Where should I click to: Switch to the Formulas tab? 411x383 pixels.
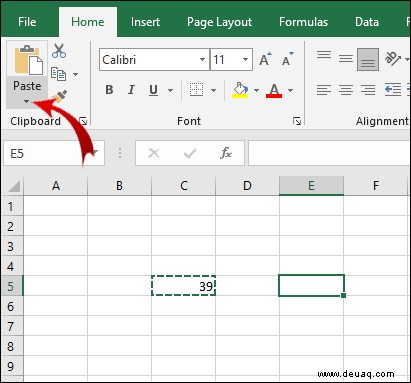[x=303, y=22]
